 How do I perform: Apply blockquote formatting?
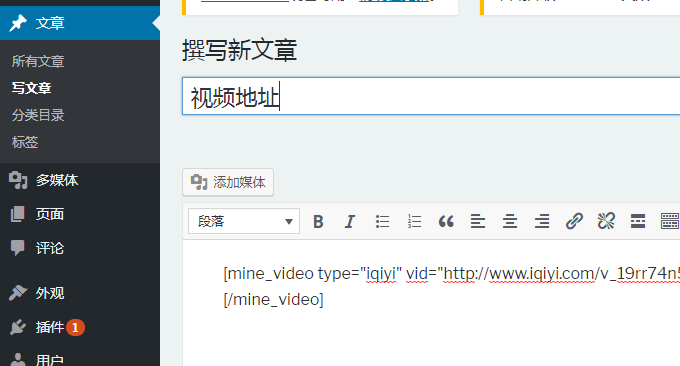(446, 222)
